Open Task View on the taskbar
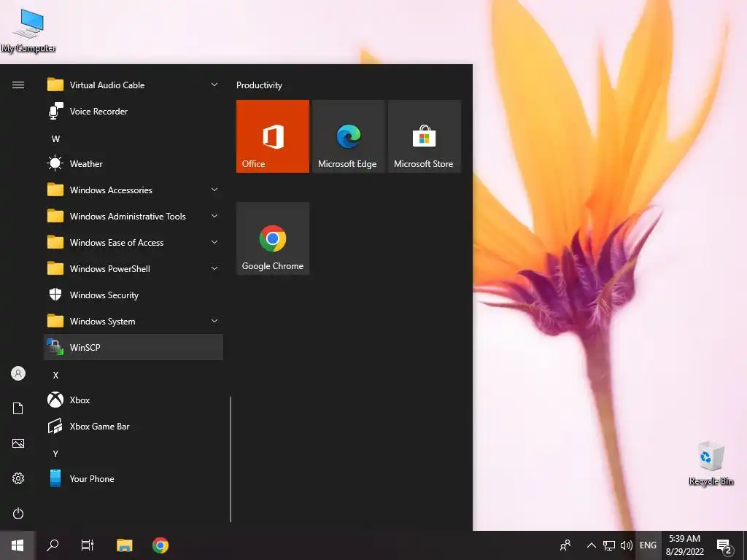This screenshot has height=560, width=747. pyautogui.click(x=88, y=545)
